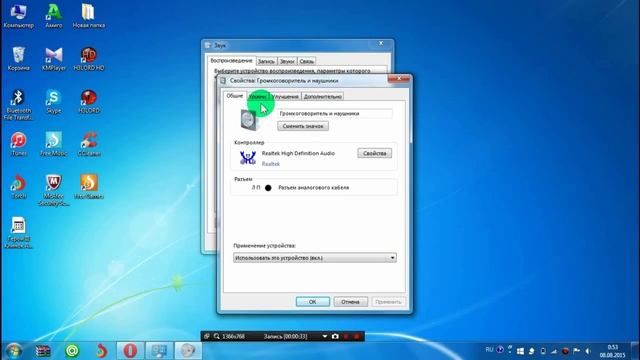Open Action Center flag in tray
Screen dimensions: 640x360
tap(576, 351)
